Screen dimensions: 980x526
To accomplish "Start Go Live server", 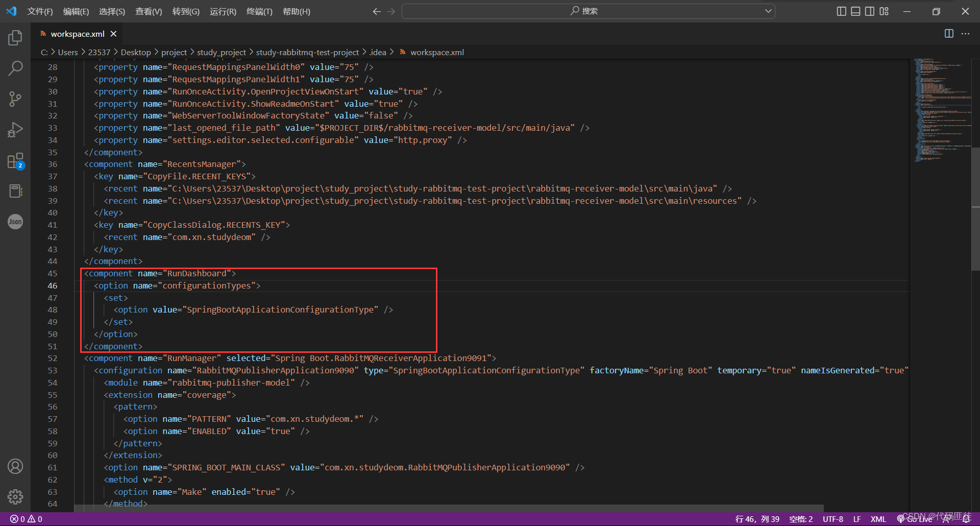I will (x=915, y=519).
